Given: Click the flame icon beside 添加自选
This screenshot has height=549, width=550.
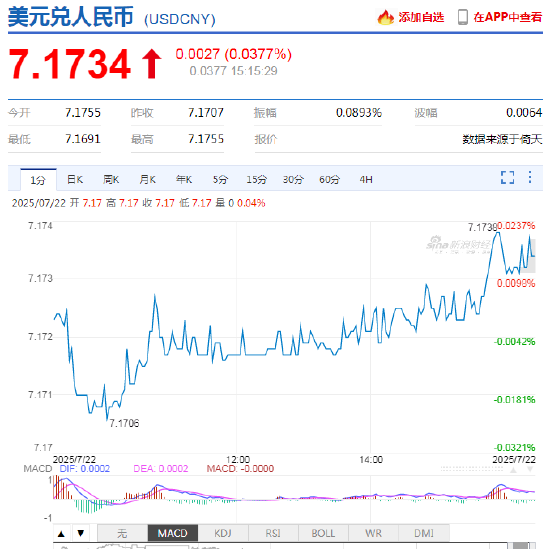Looking at the screenshot, I should (x=385, y=17).
